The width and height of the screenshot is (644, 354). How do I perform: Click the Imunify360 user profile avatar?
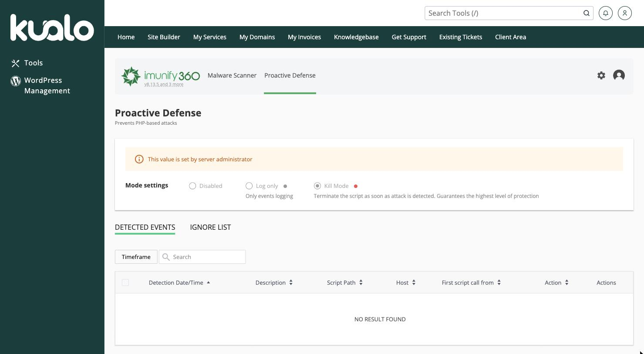pyautogui.click(x=619, y=75)
